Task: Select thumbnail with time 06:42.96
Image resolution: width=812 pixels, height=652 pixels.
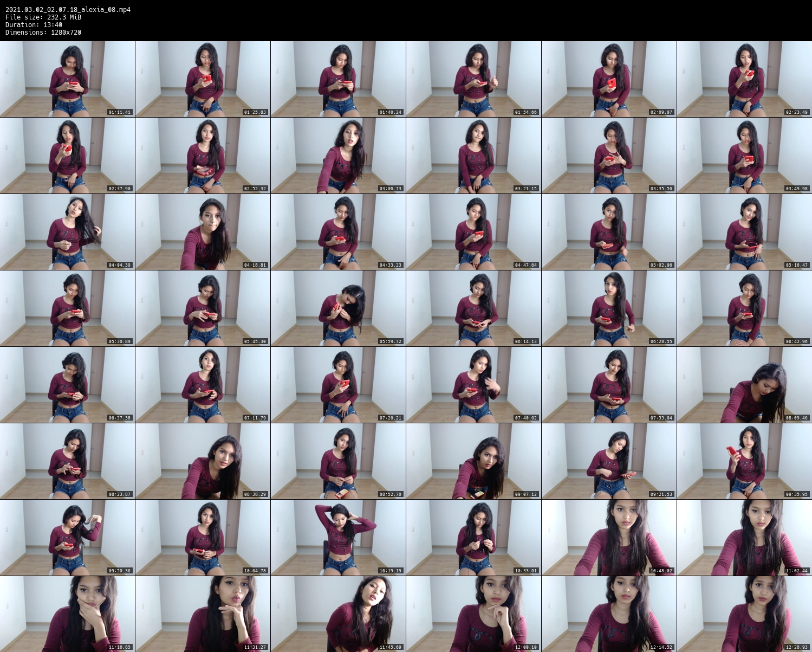Action: (744, 308)
